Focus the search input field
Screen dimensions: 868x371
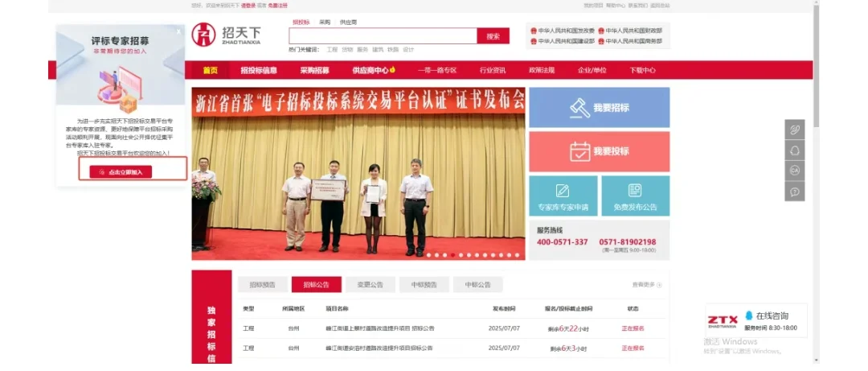[x=383, y=36]
